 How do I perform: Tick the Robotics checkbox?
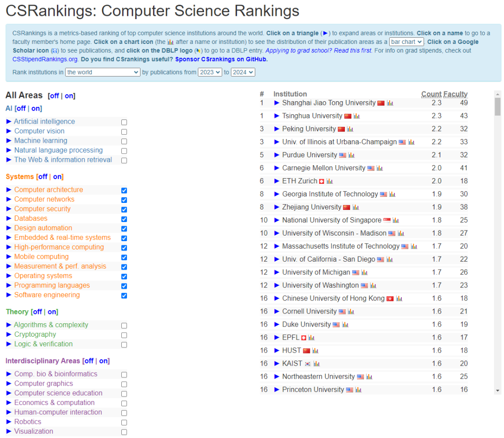coord(124,423)
